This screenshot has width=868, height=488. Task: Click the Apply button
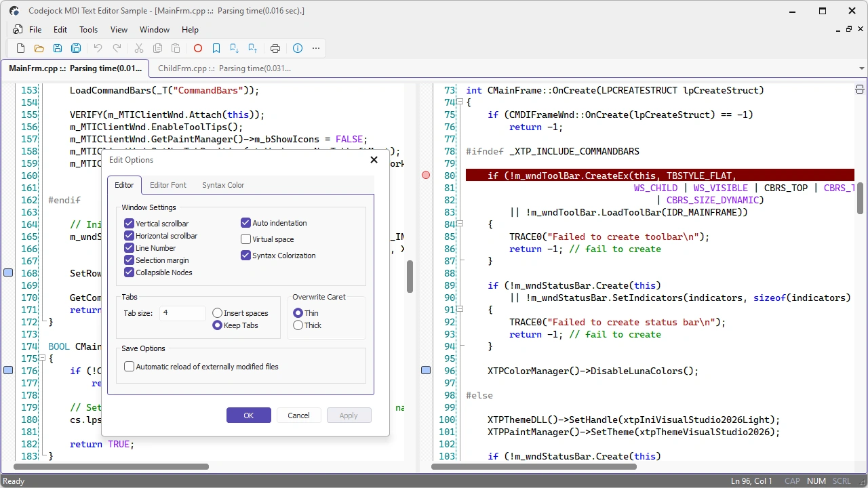click(x=349, y=415)
